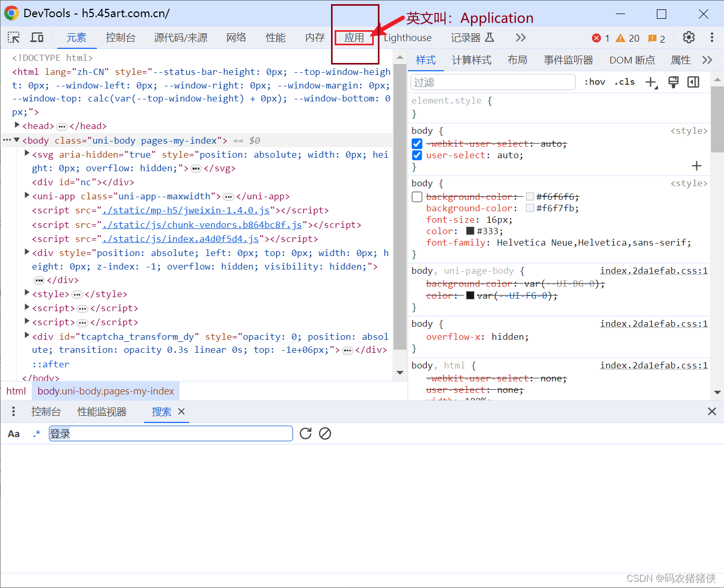Viewport: 724px width, 588px height.
Task: Open DevTools settings gear
Action: coord(689,37)
